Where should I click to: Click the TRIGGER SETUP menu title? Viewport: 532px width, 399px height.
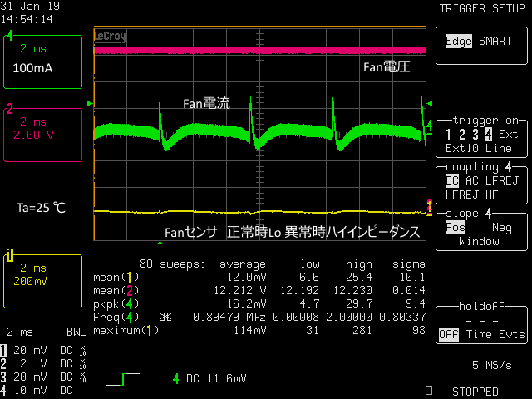pos(482,8)
